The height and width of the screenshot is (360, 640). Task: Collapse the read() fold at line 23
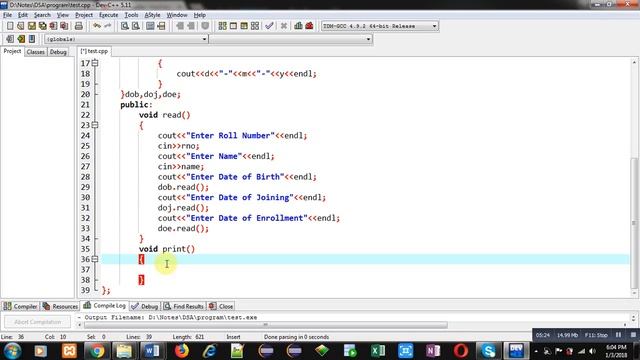click(x=95, y=125)
